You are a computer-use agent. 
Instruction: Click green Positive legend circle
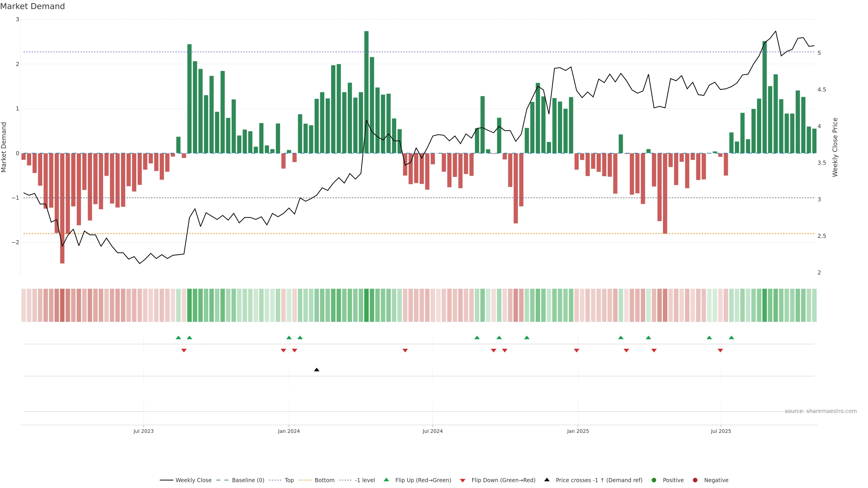(x=654, y=480)
